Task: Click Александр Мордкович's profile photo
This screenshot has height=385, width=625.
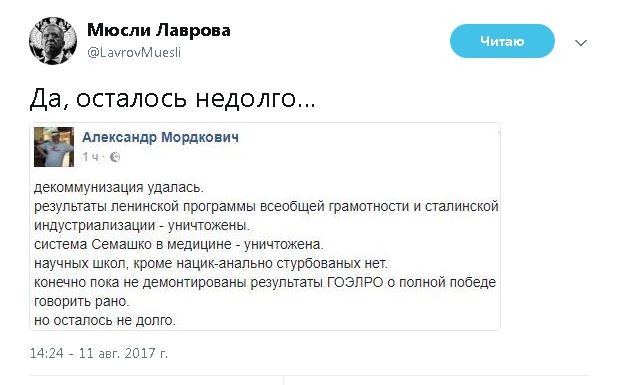Action: click(x=54, y=147)
